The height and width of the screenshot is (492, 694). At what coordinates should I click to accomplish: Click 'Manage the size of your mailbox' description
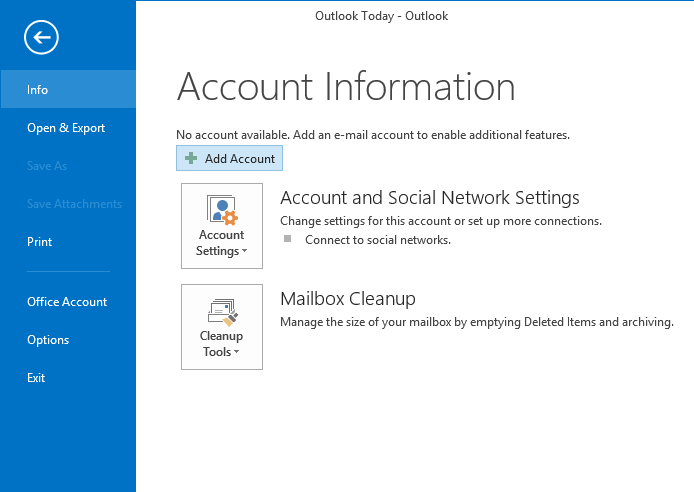pyautogui.click(x=477, y=322)
